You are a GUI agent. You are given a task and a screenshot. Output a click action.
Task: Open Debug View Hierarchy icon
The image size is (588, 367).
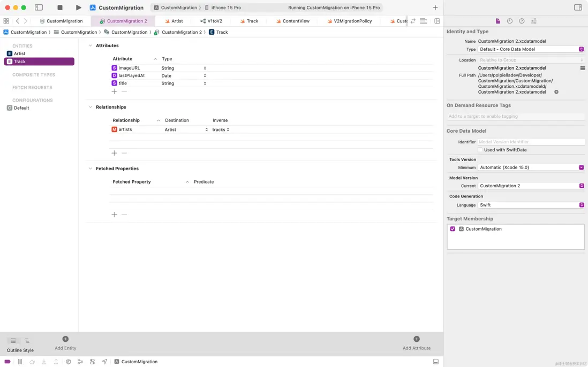click(68, 362)
